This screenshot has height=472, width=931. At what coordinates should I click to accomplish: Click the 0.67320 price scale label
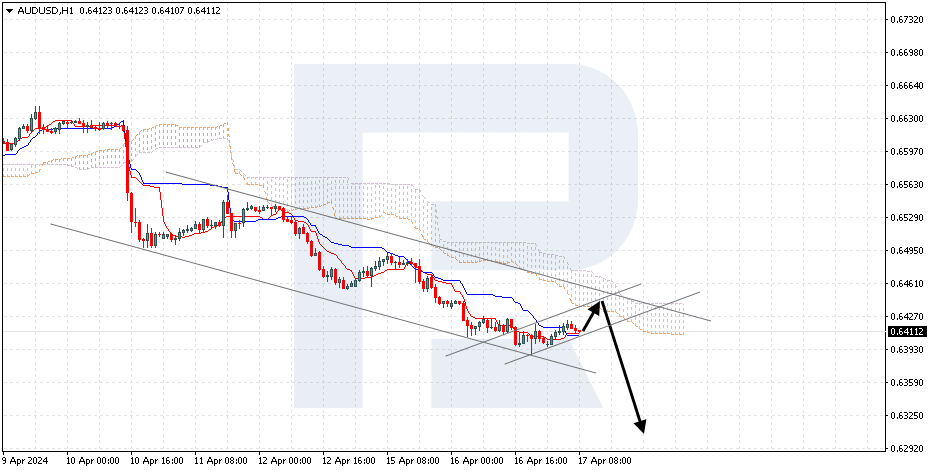pyautogui.click(x=905, y=20)
